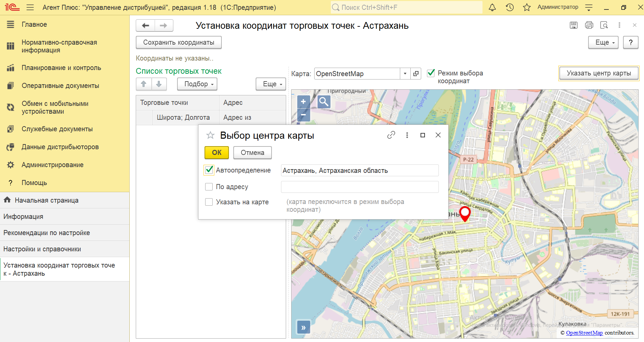Click the red location marker on map
Screen dimensions: 644x342
(x=465, y=214)
